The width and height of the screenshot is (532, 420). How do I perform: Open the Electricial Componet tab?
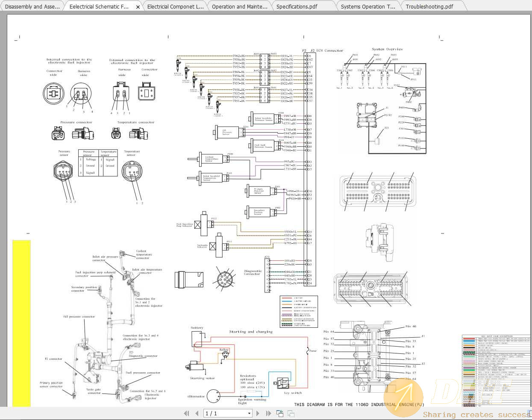click(174, 6)
